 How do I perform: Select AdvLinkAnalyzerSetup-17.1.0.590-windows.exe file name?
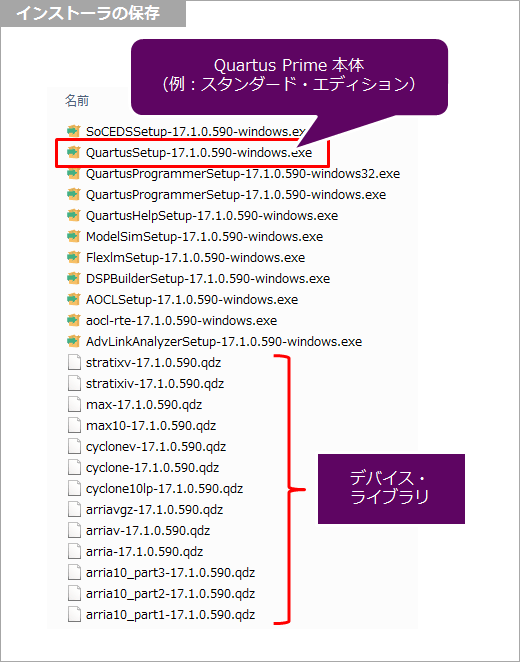click(x=224, y=342)
